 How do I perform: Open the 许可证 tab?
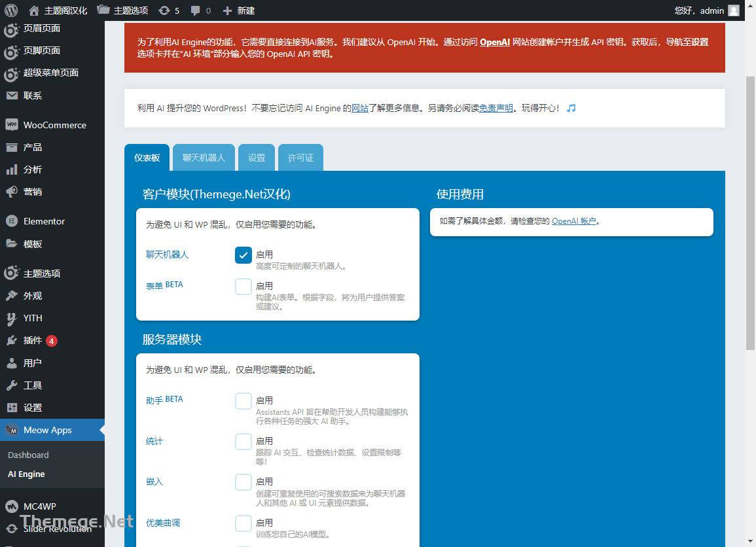(300, 158)
